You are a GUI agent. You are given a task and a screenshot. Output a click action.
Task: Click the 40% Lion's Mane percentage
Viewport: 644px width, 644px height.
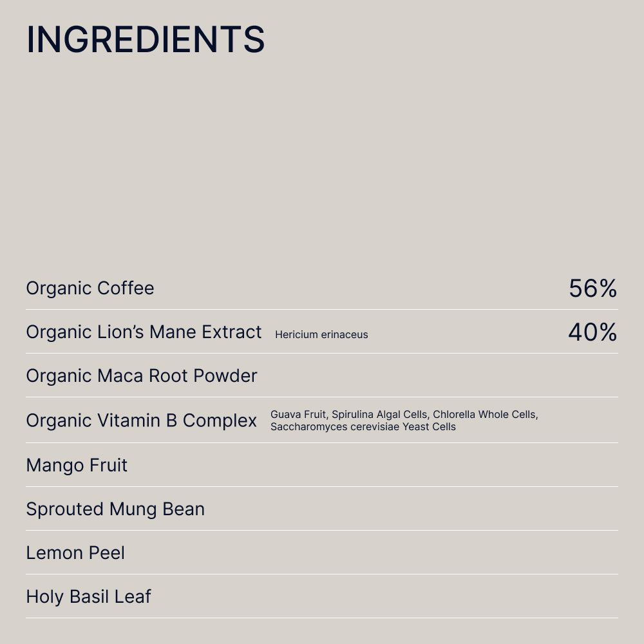point(592,332)
